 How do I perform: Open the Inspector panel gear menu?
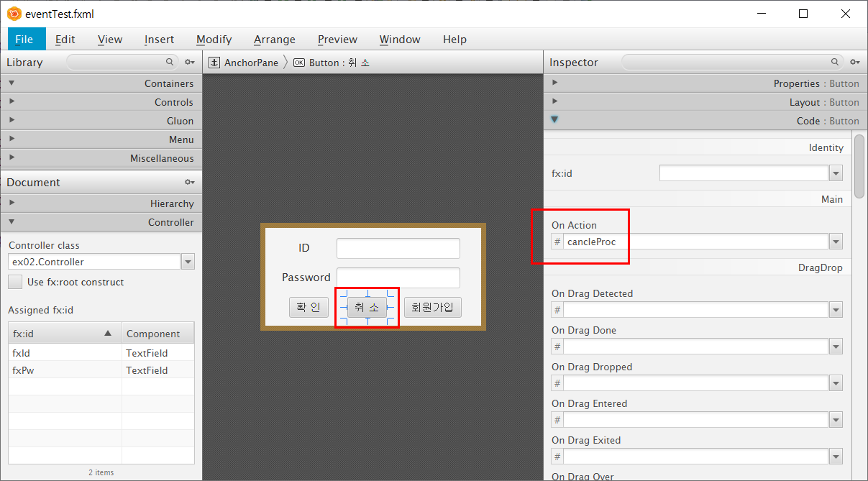coord(854,63)
